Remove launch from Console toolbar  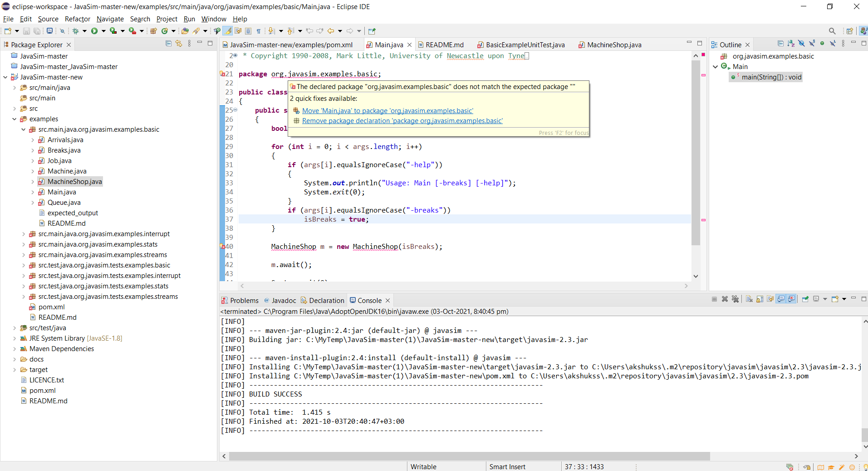coord(725,299)
